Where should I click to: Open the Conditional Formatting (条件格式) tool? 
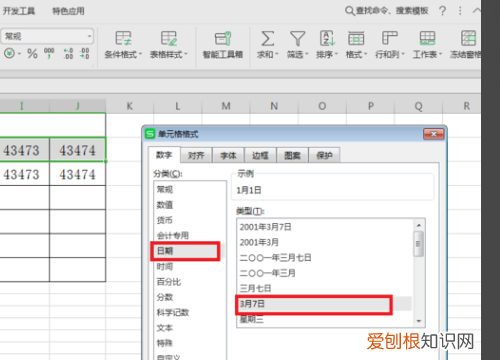coord(123,45)
